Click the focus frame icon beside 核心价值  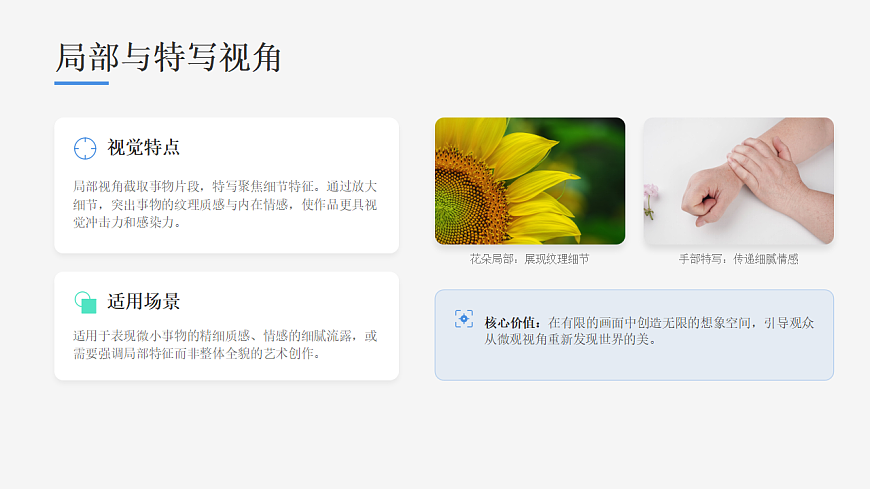[464, 319]
